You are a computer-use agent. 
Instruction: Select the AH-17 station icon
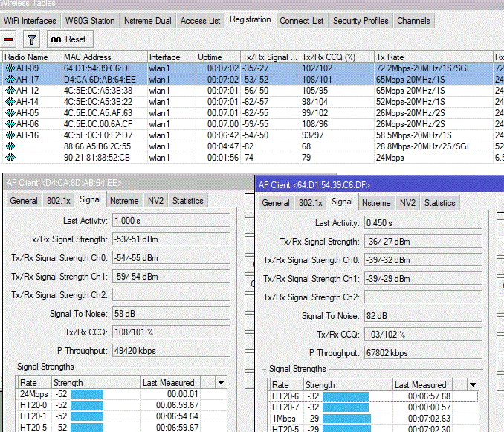10,80
